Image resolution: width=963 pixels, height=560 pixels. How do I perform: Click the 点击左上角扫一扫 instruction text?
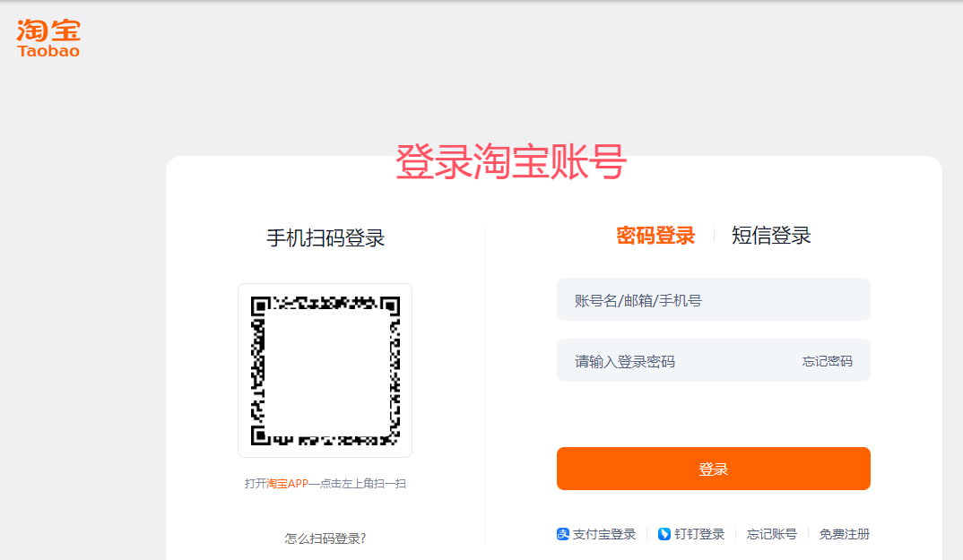point(363,484)
